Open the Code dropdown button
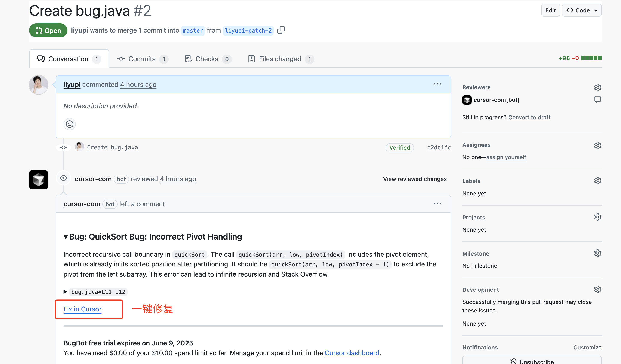Screen dimensions: 621x364 click(x=582, y=10)
